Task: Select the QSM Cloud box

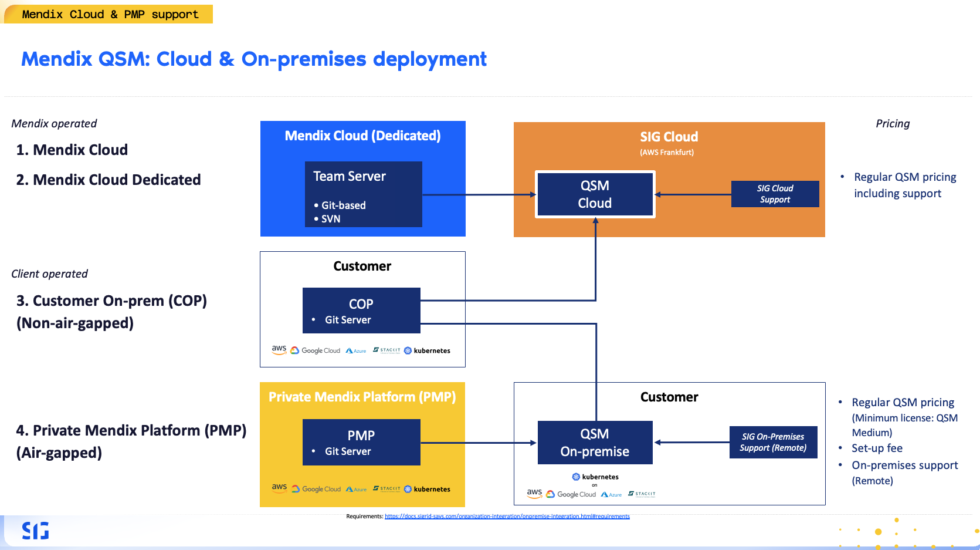Action: 595,194
